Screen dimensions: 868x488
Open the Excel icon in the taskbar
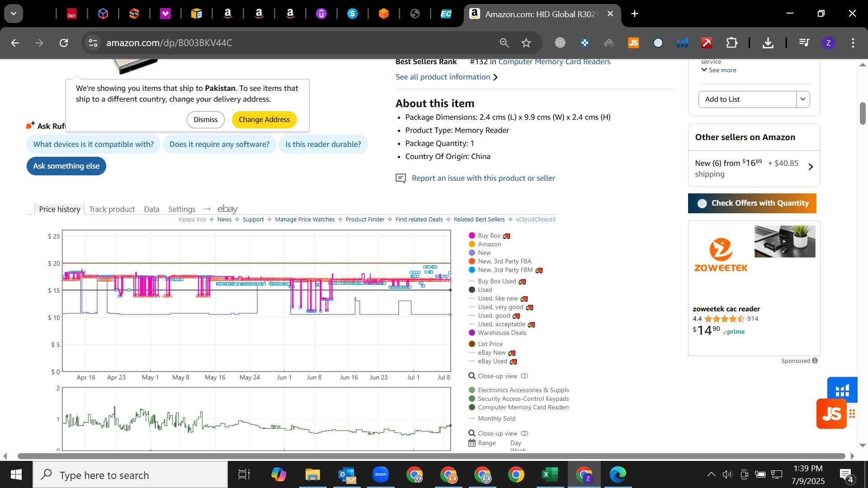(x=550, y=474)
